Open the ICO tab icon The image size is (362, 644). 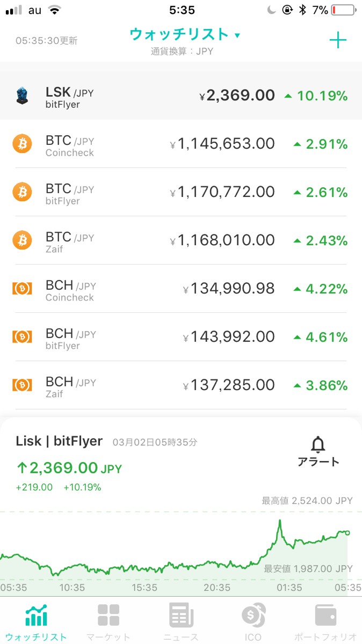coord(253,616)
